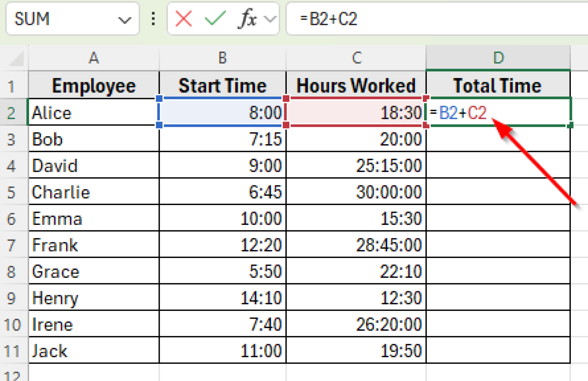Open the Name Box dropdown arrow

point(125,19)
